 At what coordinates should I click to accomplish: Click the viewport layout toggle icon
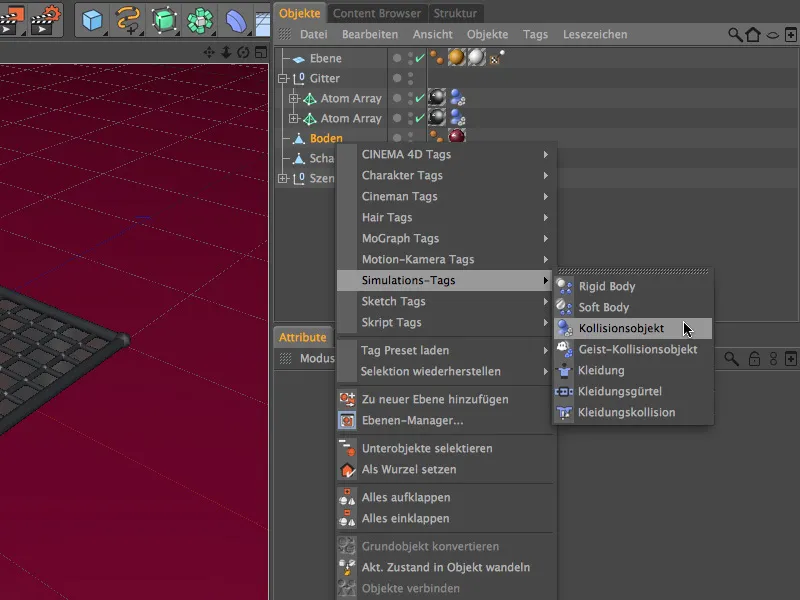pos(261,52)
